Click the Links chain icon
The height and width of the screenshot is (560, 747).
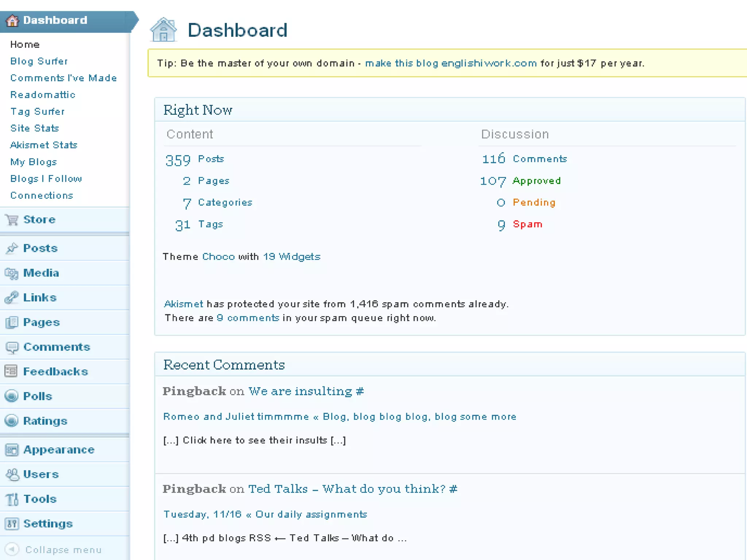coord(12,297)
